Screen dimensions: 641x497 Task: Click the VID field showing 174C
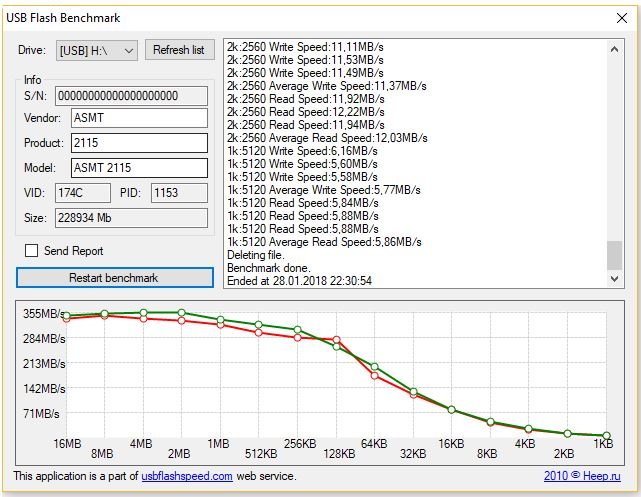83,193
